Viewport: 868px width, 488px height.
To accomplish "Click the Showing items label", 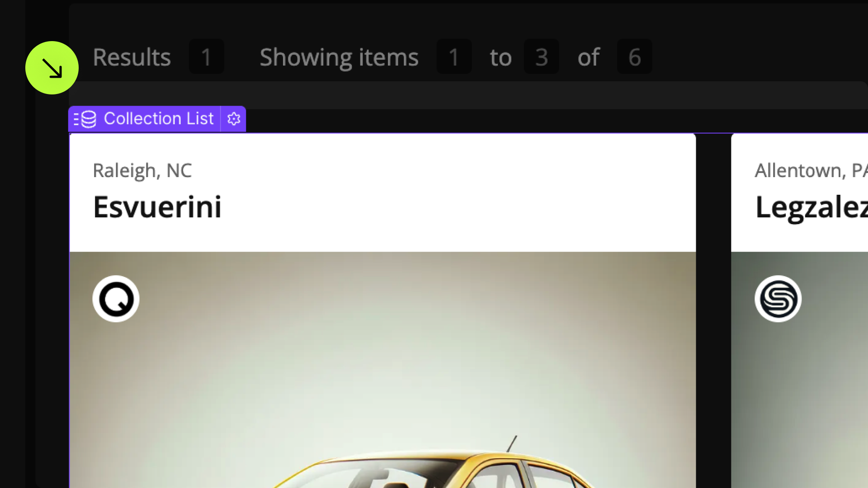I will pyautogui.click(x=339, y=58).
